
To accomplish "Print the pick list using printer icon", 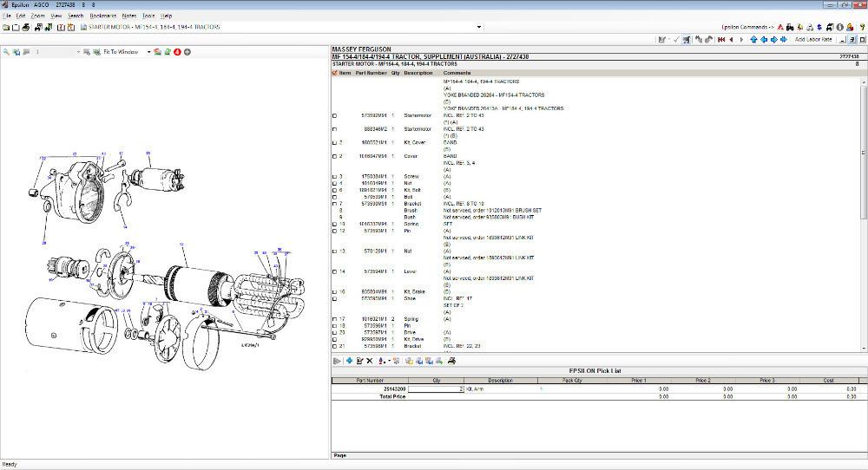I will click(x=451, y=361).
